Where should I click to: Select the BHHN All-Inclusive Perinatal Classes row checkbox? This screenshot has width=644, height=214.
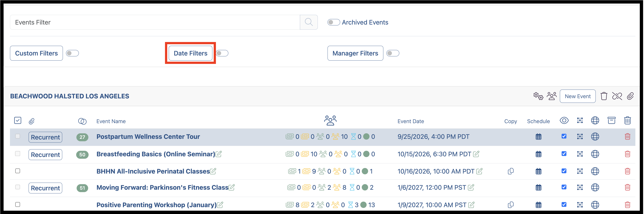18,171
